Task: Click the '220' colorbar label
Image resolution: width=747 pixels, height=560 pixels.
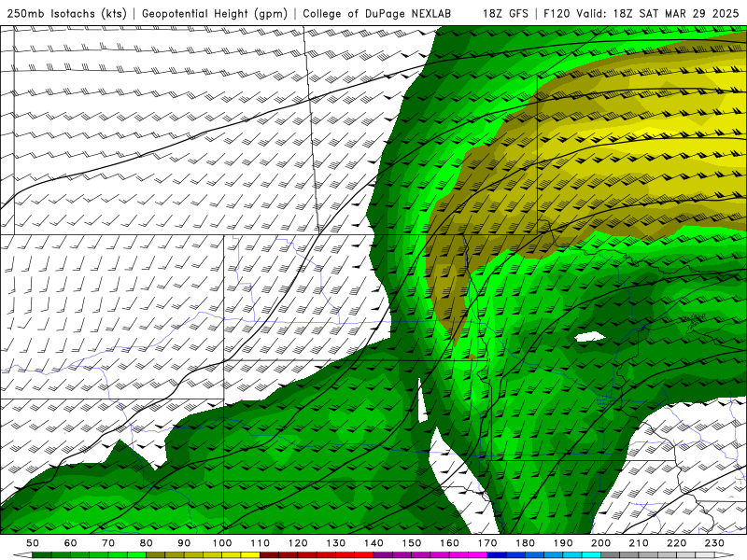Action: coord(676,543)
